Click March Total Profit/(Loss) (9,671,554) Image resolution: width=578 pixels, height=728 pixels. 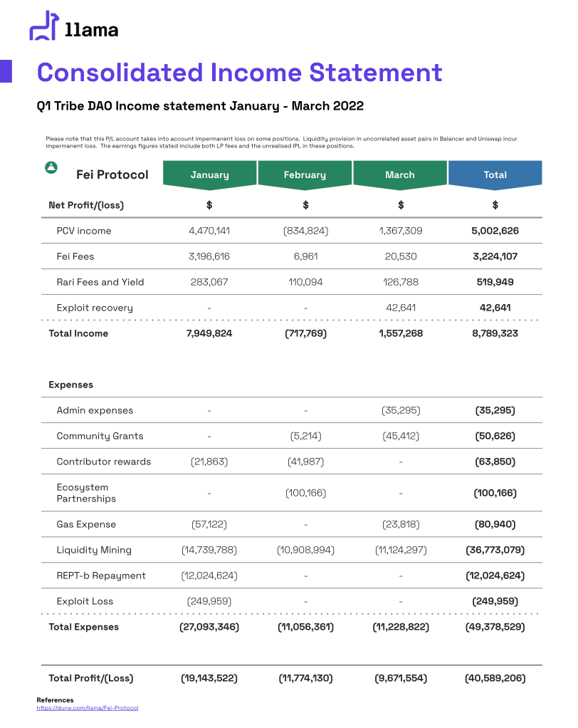click(401, 678)
